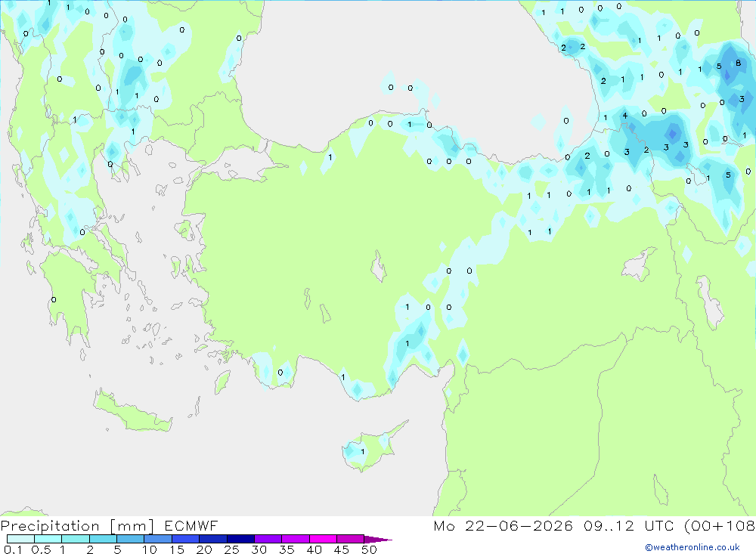Select the '0.1' legend scale label
The image size is (756, 554).
pyautogui.click(x=13, y=549)
